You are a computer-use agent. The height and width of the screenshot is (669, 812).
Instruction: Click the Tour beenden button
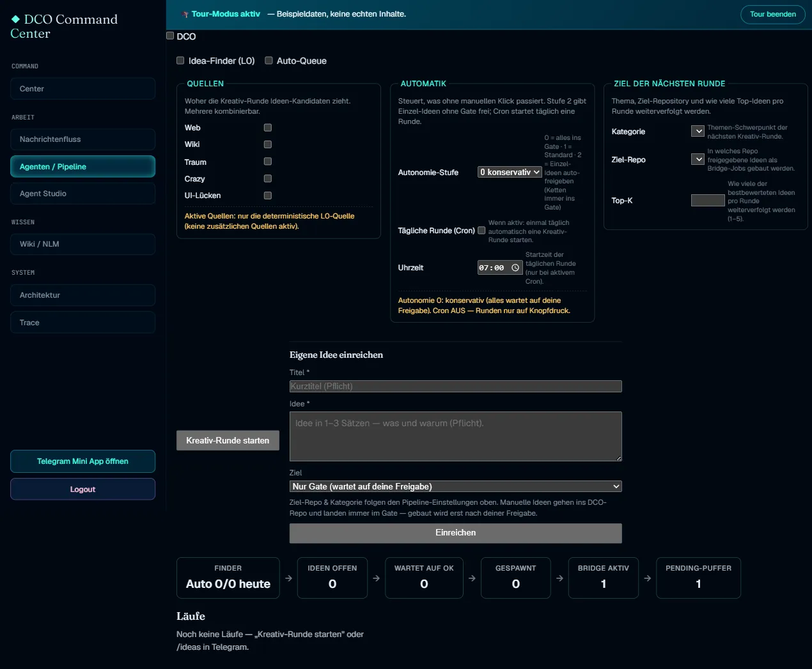click(x=772, y=14)
